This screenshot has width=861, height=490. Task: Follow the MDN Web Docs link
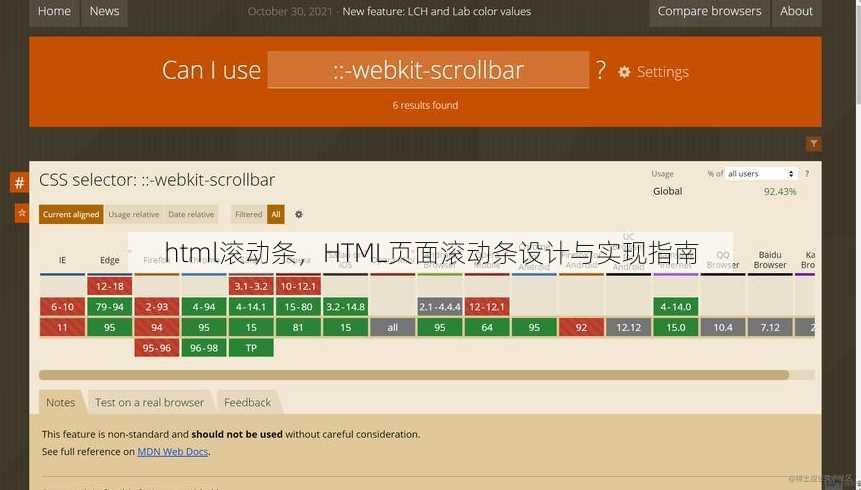tap(172, 452)
